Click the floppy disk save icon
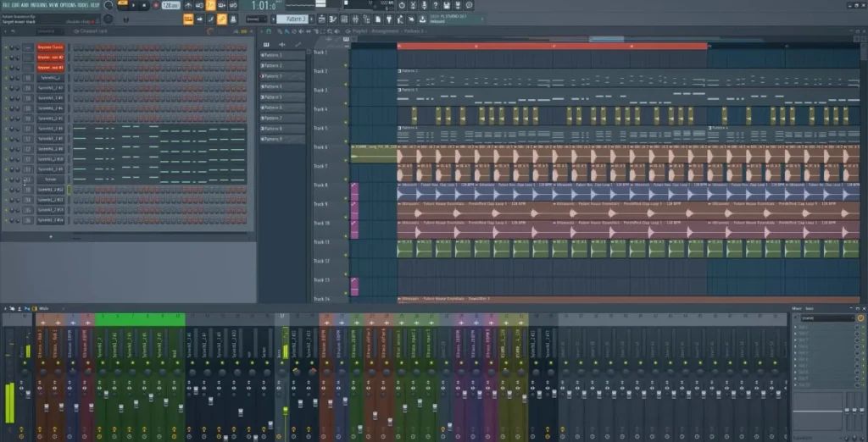 click(x=447, y=5)
